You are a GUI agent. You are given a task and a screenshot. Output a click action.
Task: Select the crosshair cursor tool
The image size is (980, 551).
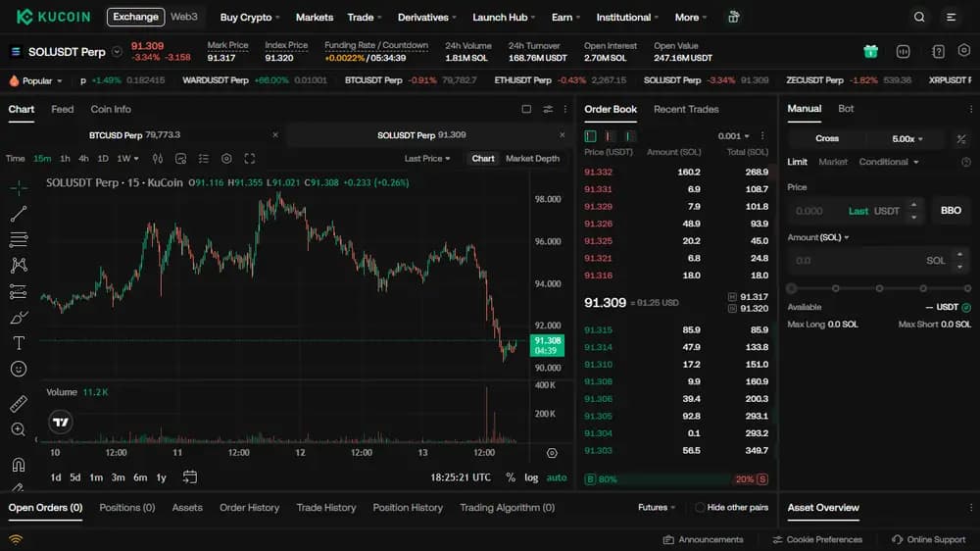[x=19, y=187]
